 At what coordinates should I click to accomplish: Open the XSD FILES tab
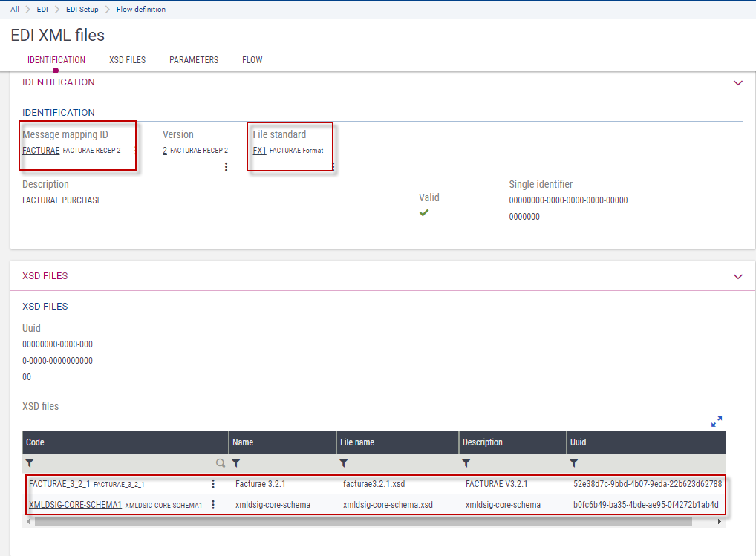127,60
